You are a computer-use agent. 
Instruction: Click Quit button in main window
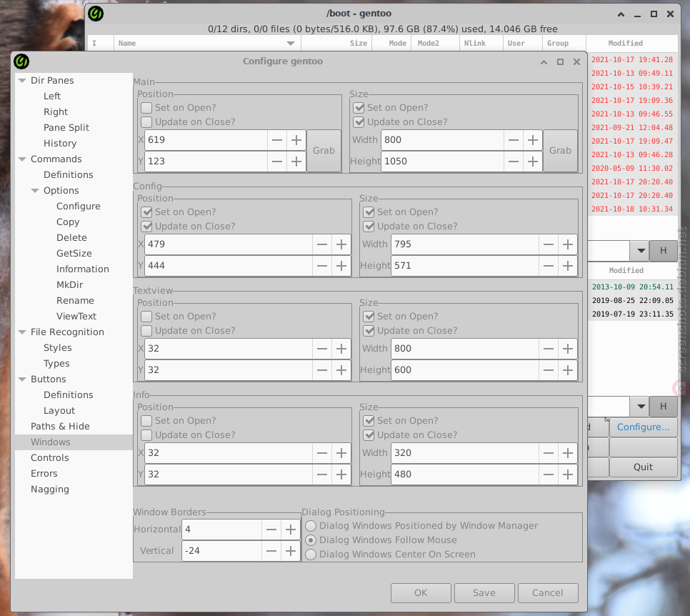(x=643, y=467)
